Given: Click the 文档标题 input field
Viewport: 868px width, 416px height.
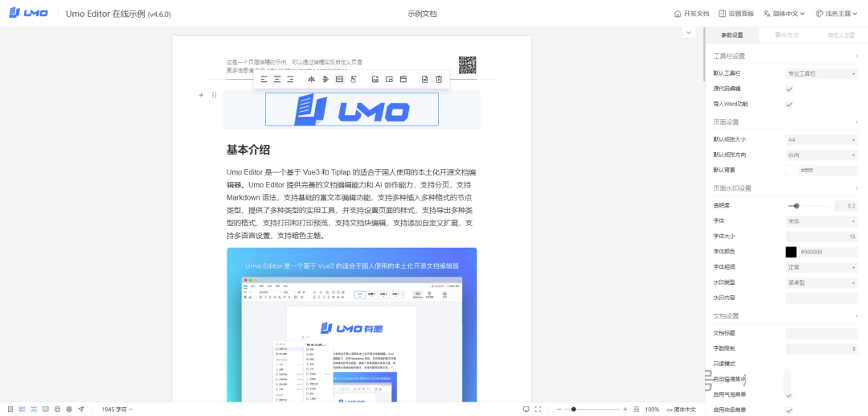Looking at the screenshot, I should 821,333.
